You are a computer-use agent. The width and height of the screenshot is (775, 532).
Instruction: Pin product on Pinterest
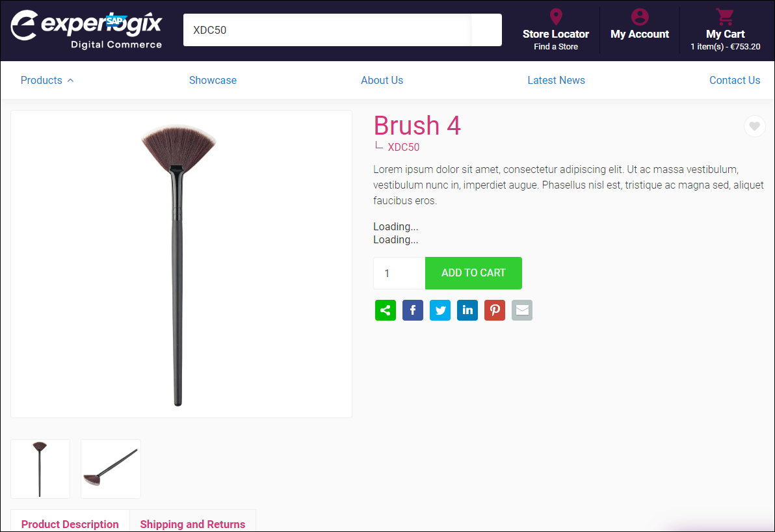[x=495, y=310]
